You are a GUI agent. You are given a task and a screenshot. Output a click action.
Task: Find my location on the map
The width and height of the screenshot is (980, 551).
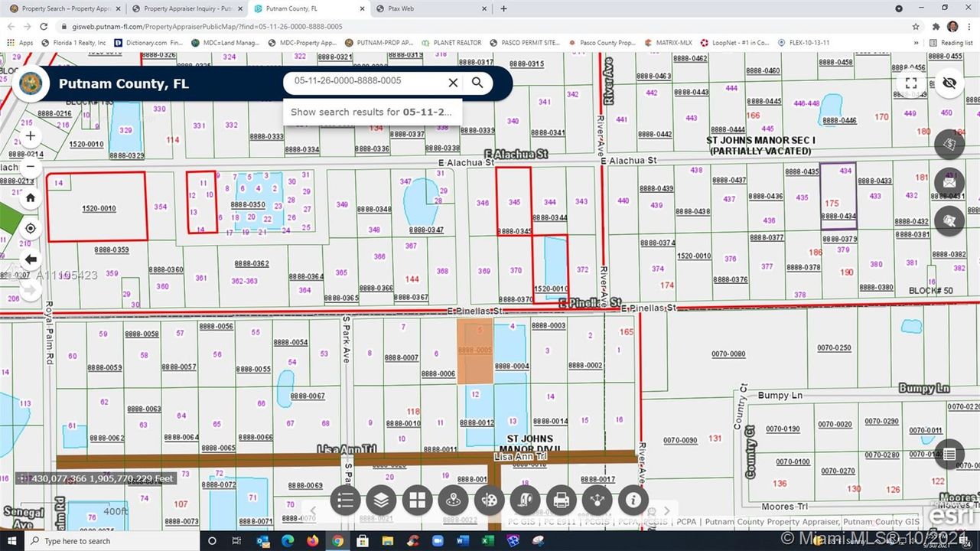click(31, 229)
